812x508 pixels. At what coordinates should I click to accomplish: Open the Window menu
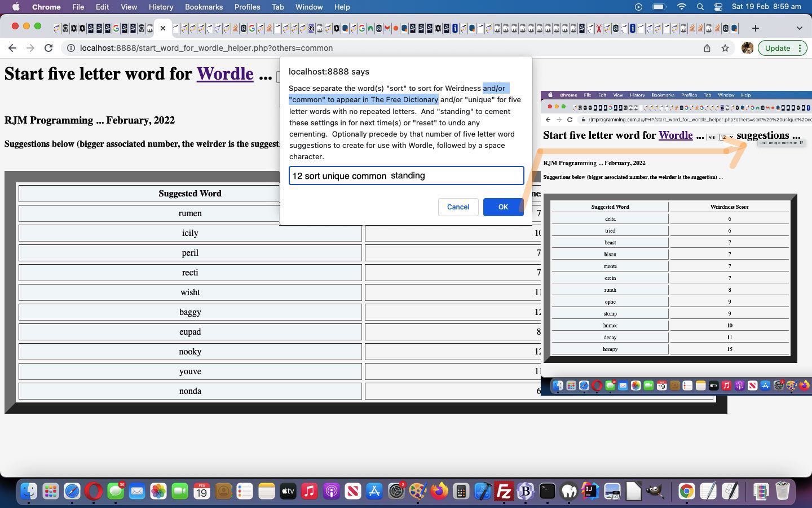(x=309, y=7)
